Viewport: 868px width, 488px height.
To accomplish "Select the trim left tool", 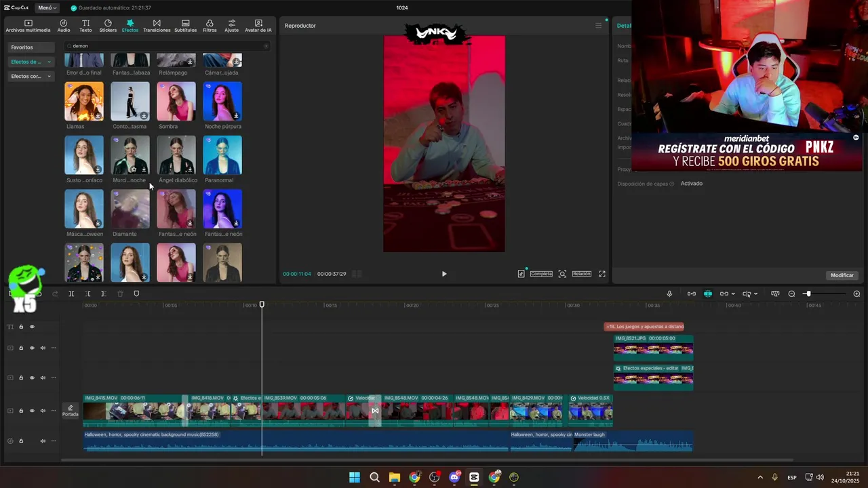I will point(87,293).
